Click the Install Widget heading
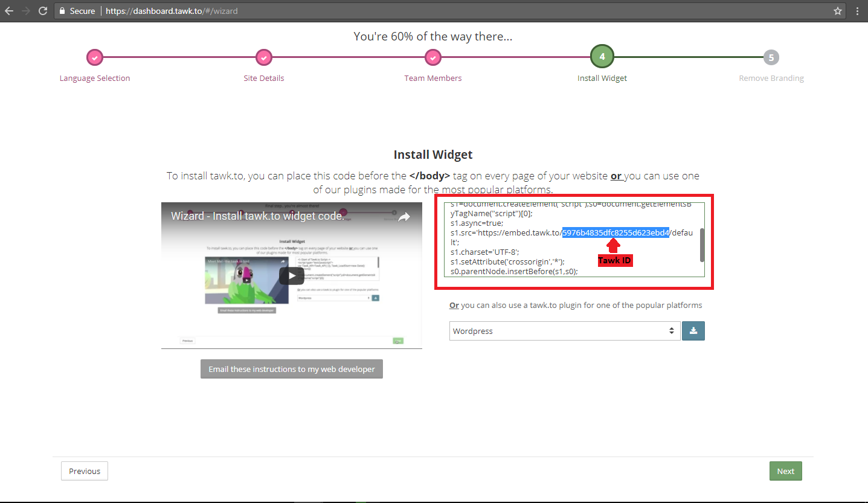Image resolution: width=868 pixels, height=503 pixels. [433, 155]
